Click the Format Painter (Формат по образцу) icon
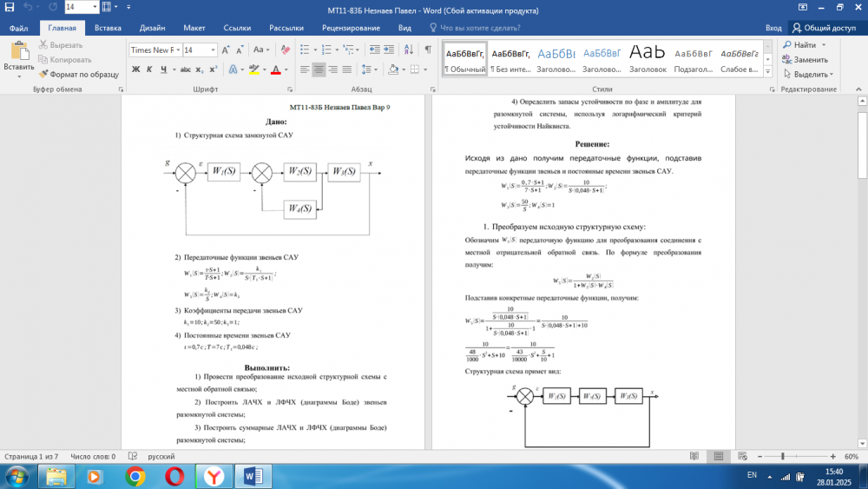 click(43, 75)
